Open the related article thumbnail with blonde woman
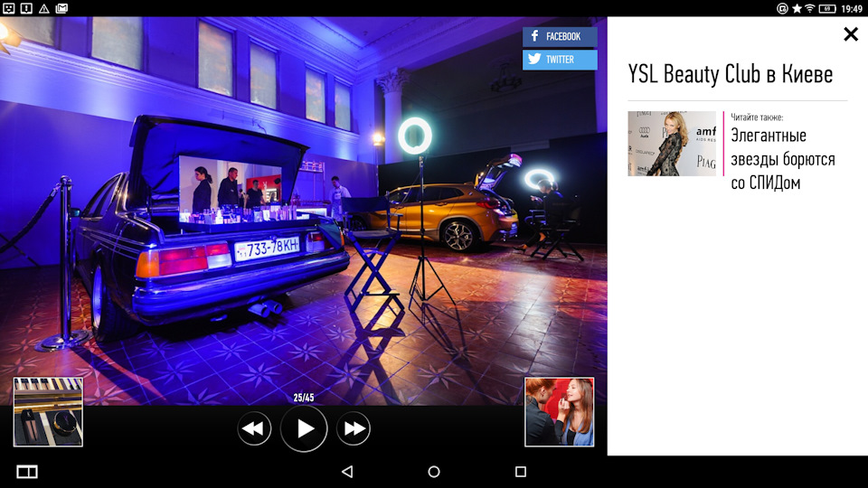Screen dimensions: 868x488 [672, 144]
